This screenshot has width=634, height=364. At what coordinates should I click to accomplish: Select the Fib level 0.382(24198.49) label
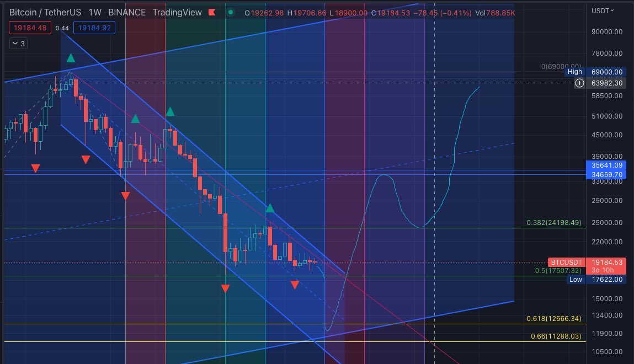pyautogui.click(x=554, y=223)
